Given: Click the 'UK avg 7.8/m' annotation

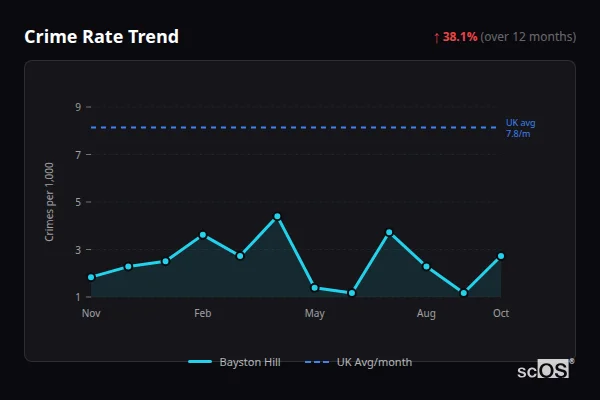Looking at the screenshot, I should pos(520,128).
